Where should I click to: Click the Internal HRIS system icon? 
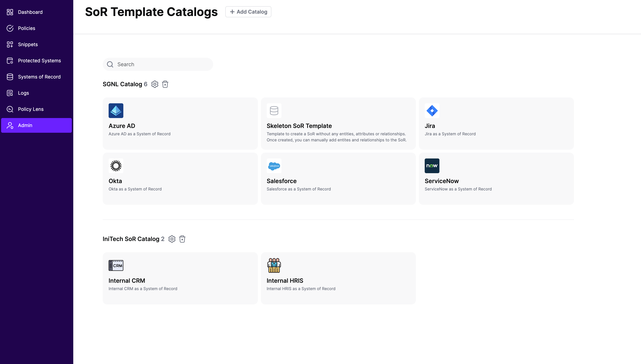pyautogui.click(x=274, y=265)
